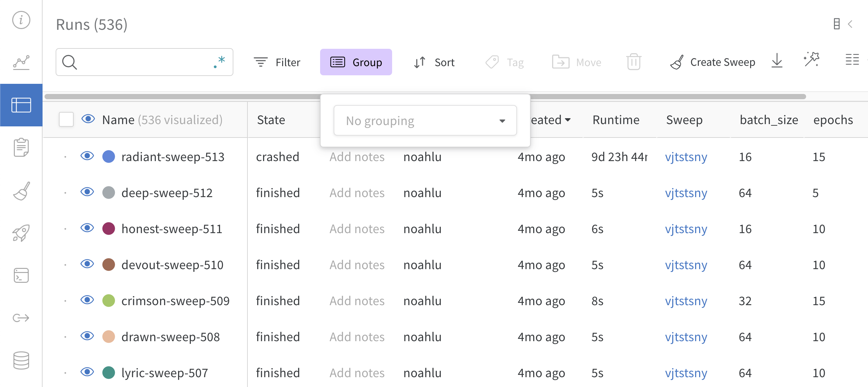
Task: Open the charts workspace in the sidebar
Action: 21,62
